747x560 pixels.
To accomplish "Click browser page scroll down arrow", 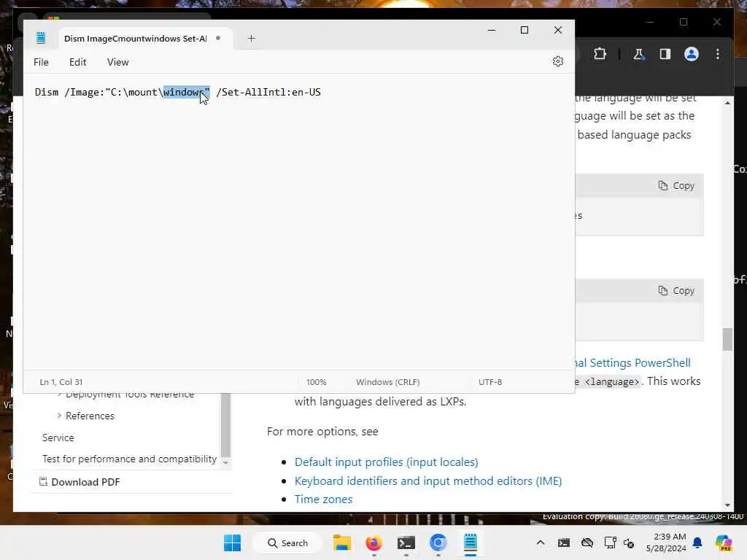I will pyautogui.click(x=727, y=505).
